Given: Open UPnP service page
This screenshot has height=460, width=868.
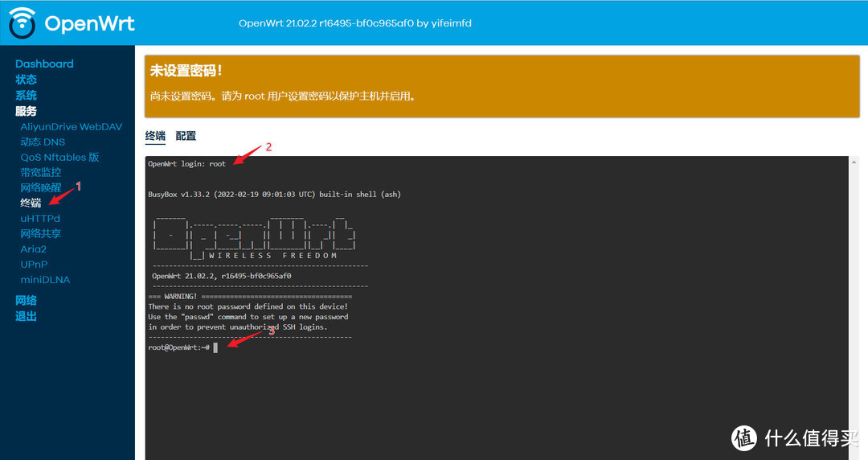Looking at the screenshot, I should click(x=34, y=265).
